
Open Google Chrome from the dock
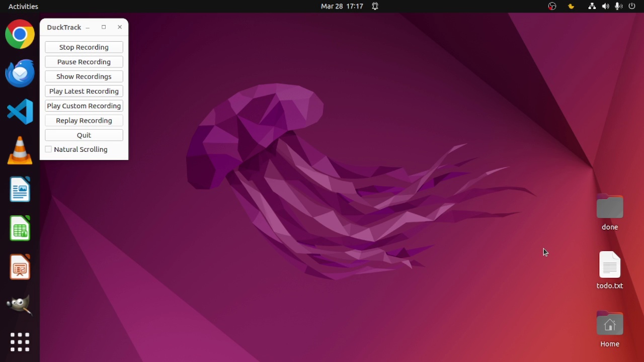tap(20, 34)
